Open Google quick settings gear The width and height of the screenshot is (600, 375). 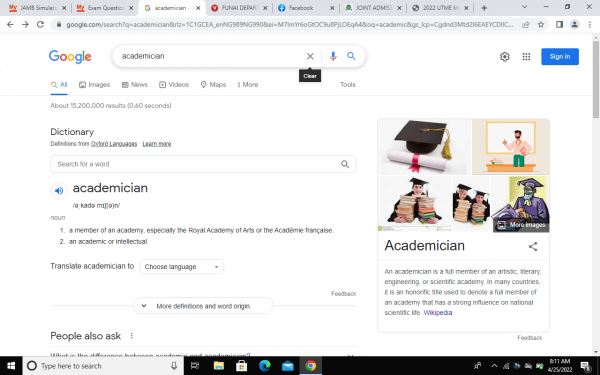[504, 57]
